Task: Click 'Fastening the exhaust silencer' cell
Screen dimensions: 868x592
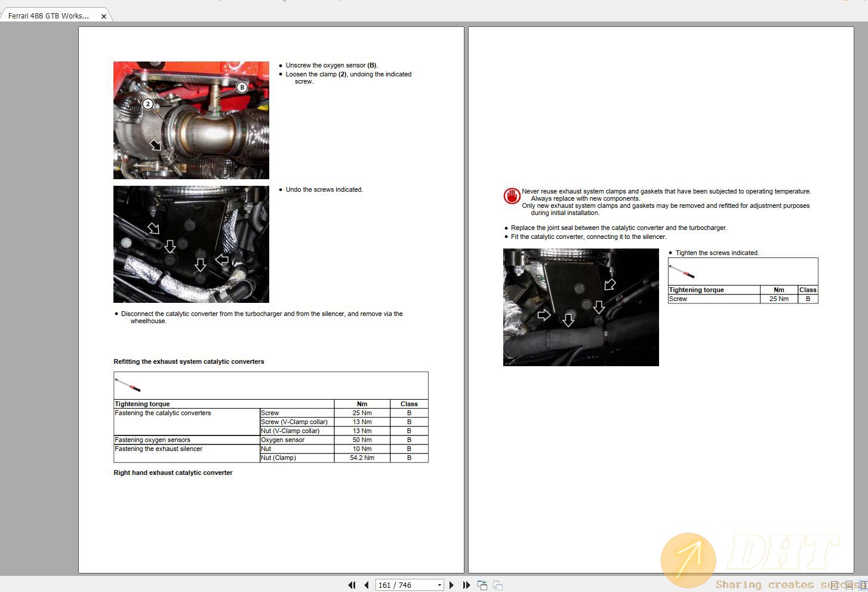Action: [186, 453]
